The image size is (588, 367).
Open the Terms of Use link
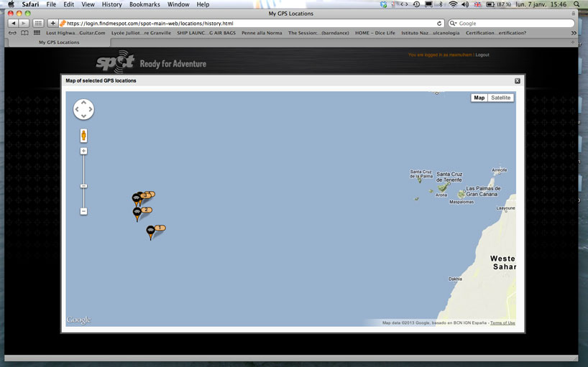point(502,322)
